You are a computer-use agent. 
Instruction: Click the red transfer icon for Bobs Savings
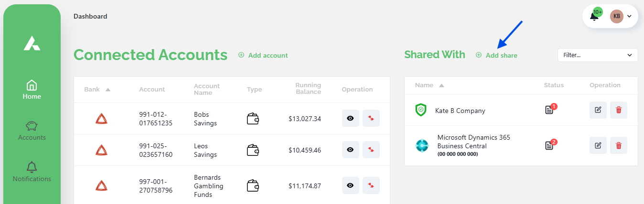coord(371,118)
